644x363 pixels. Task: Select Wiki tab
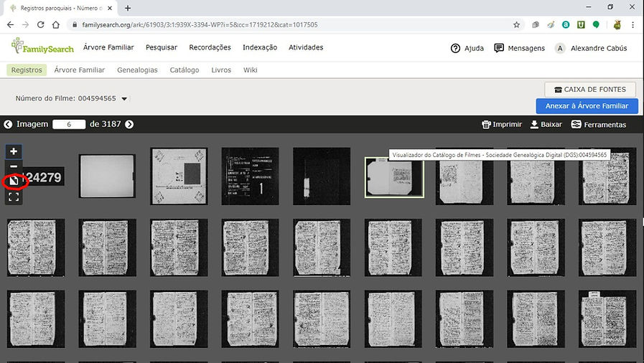tap(251, 70)
